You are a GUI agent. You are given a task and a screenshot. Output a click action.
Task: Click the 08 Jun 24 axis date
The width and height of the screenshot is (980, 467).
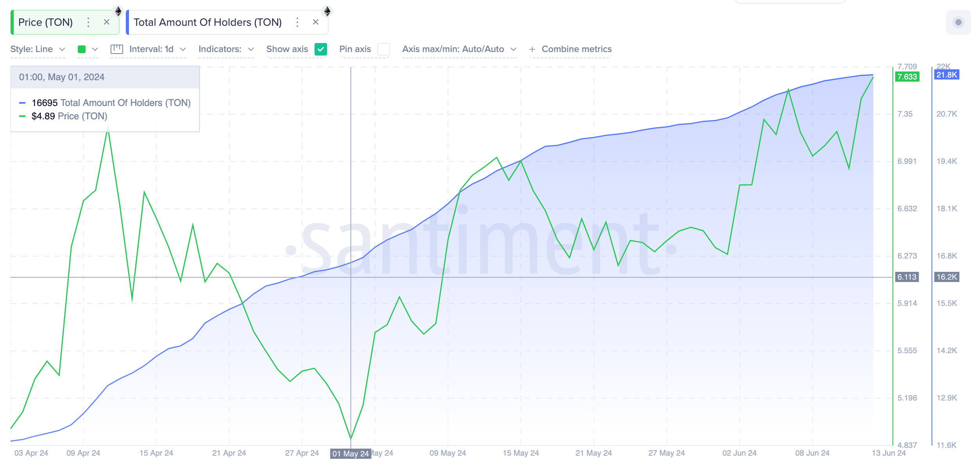pos(812,453)
